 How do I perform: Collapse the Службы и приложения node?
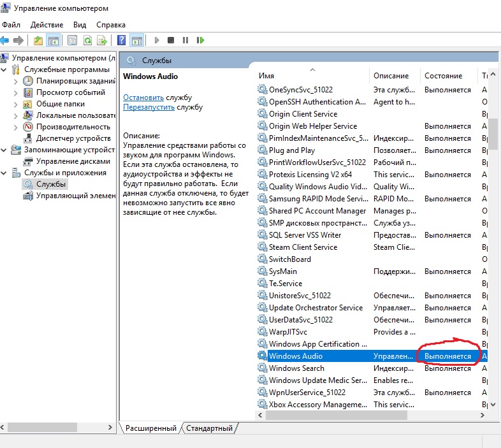pyautogui.click(x=4, y=173)
